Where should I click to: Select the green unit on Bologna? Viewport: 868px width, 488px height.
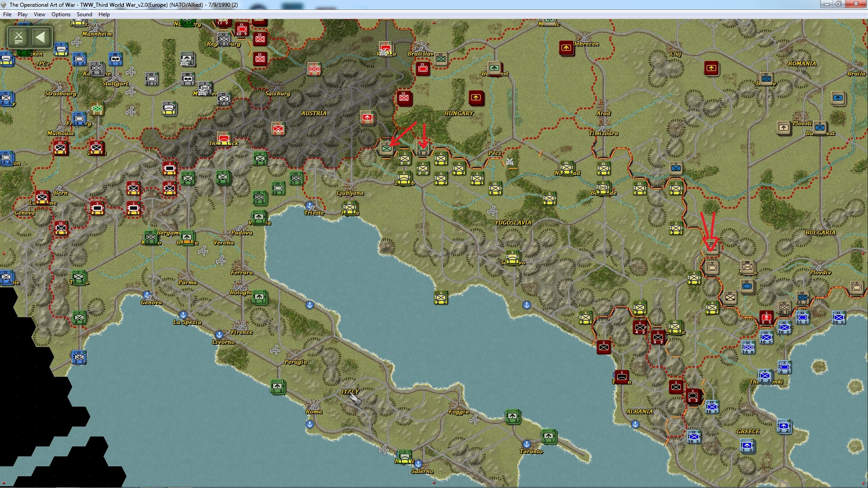coord(259,297)
